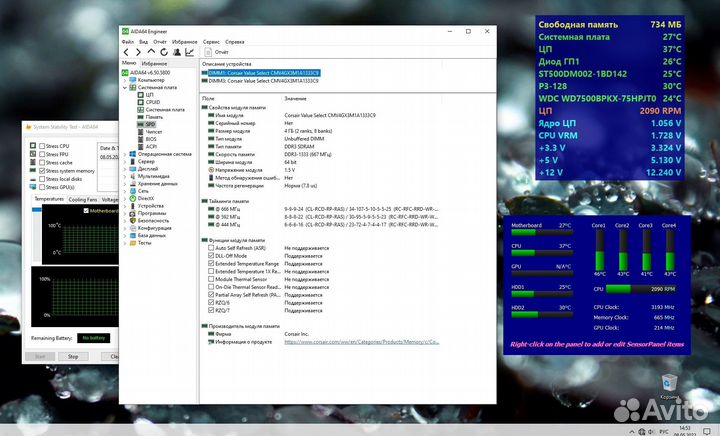Click the Устройства icon in tree
Image resolution: width=720 pixels, height=436 pixels.
tap(133, 206)
